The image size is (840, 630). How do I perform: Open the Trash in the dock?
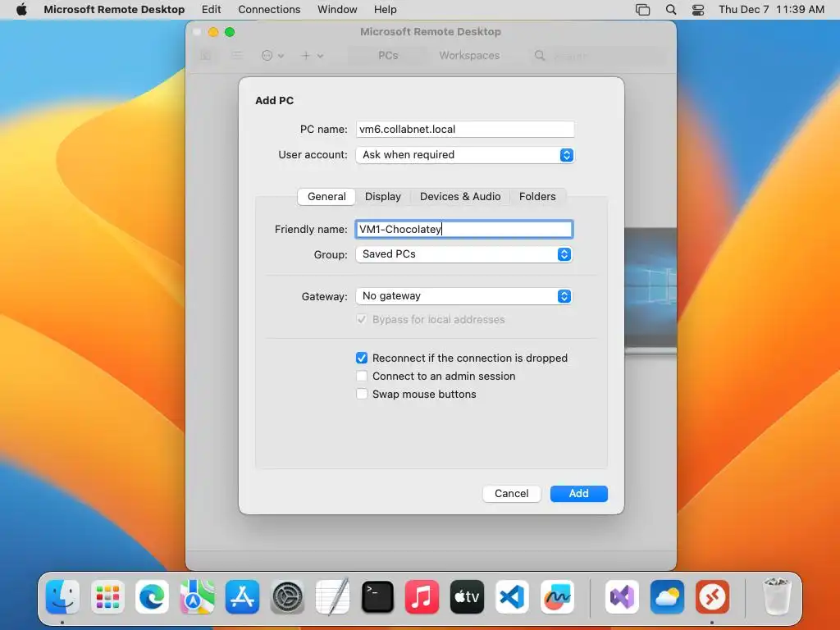pyautogui.click(x=777, y=596)
